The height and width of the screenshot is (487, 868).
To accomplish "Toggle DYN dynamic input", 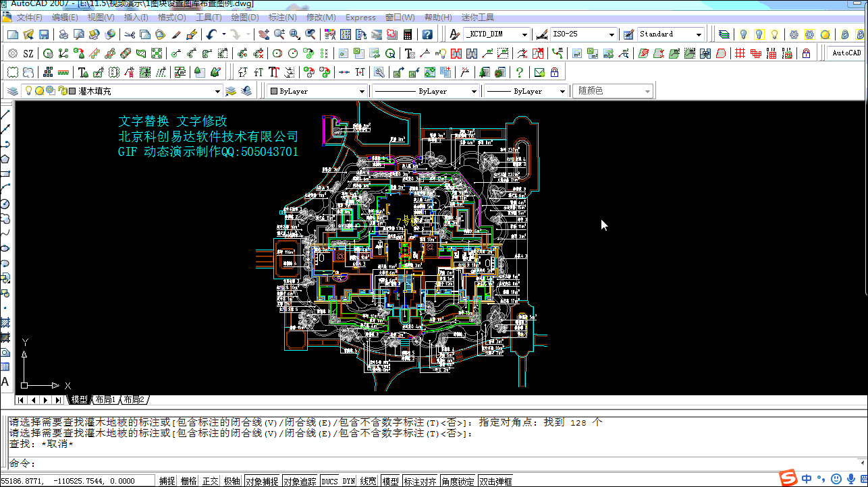I will tap(348, 482).
